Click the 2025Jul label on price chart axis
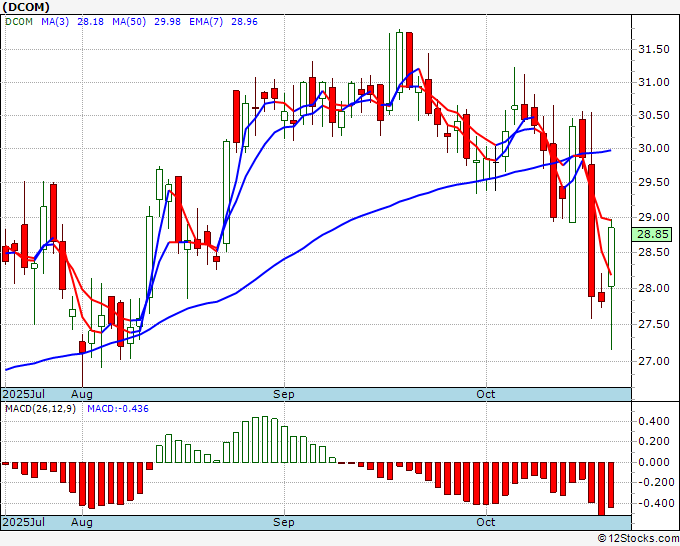This screenshot has height=546, width=680. point(24,394)
